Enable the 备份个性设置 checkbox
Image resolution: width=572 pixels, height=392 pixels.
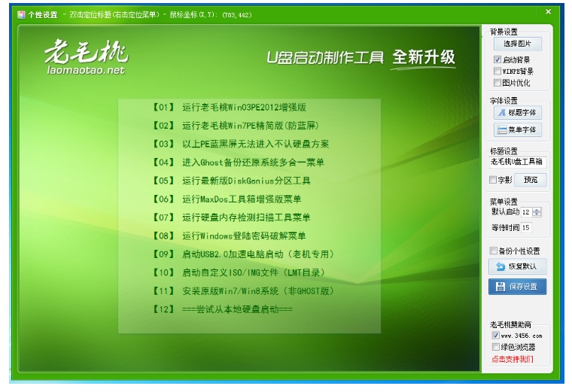494,251
